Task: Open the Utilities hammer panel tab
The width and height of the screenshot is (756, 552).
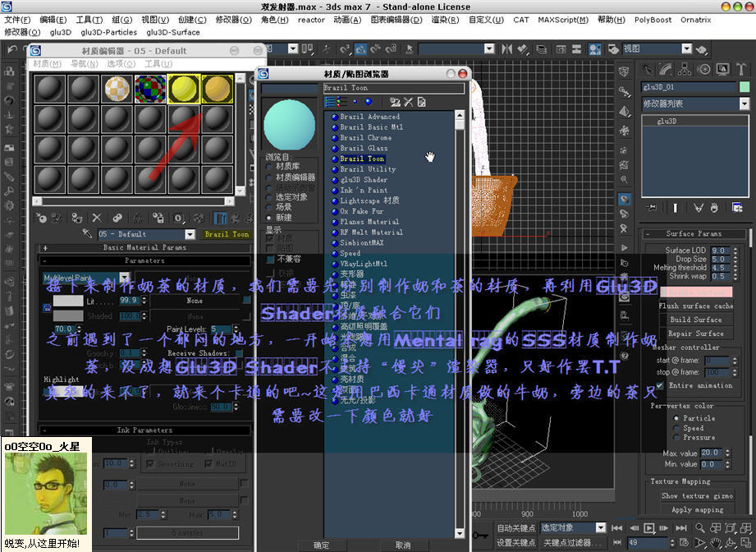Action: 741,70
